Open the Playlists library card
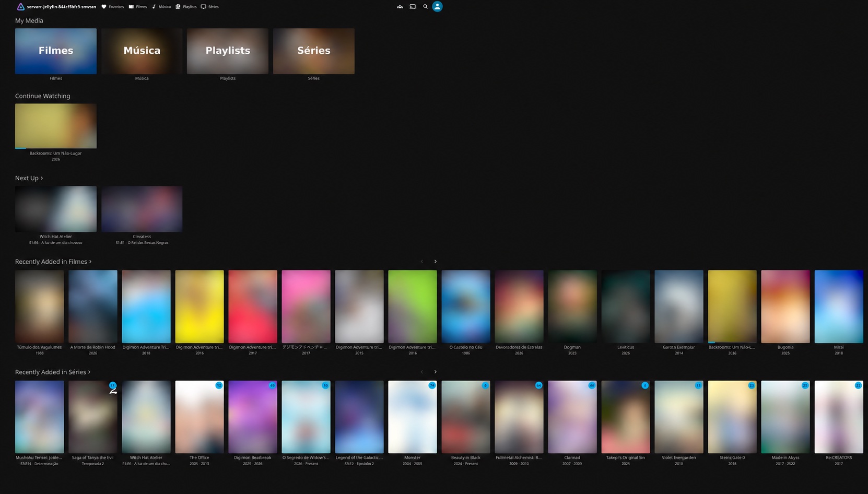The height and width of the screenshot is (494, 868). pyautogui.click(x=228, y=51)
